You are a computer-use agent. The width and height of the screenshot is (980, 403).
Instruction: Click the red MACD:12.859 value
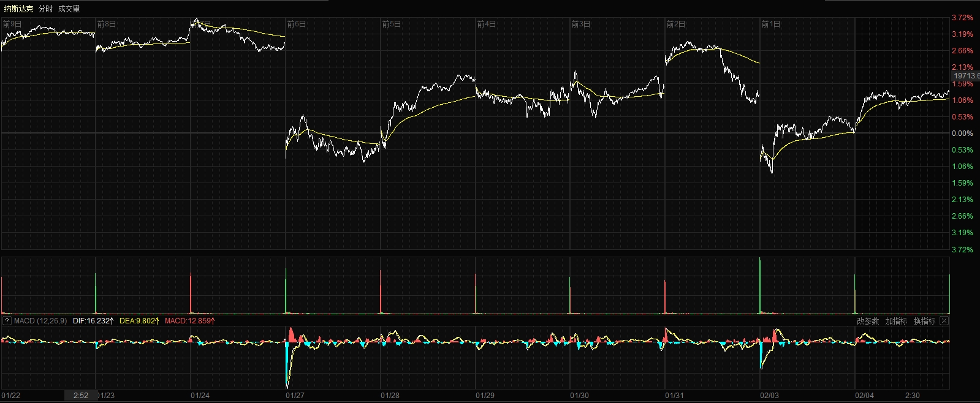tap(189, 321)
